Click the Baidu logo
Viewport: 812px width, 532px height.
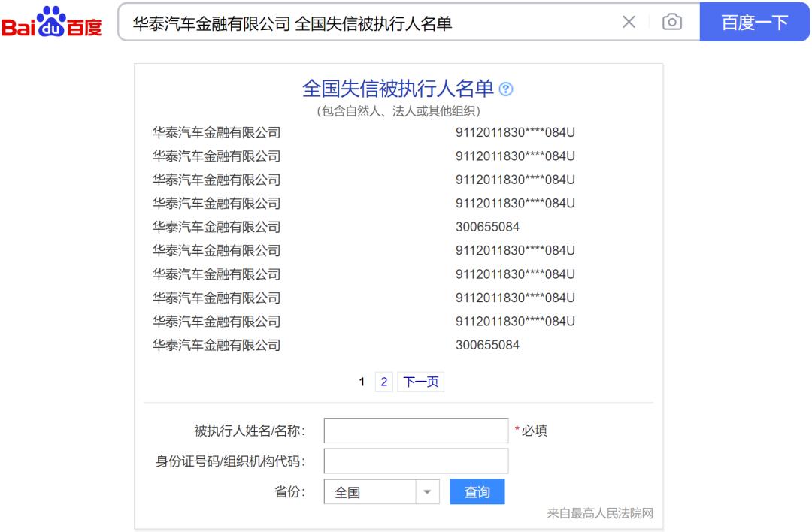click(52, 23)
